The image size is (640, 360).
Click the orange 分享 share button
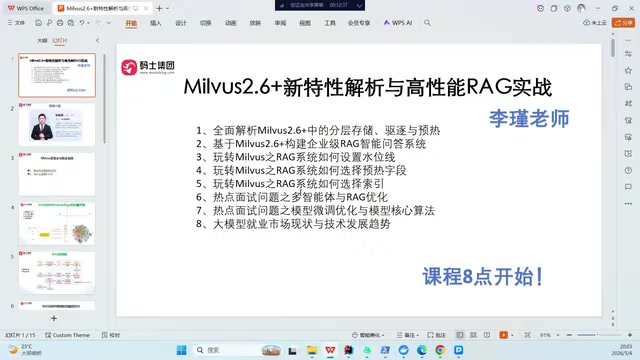(623, 23)
